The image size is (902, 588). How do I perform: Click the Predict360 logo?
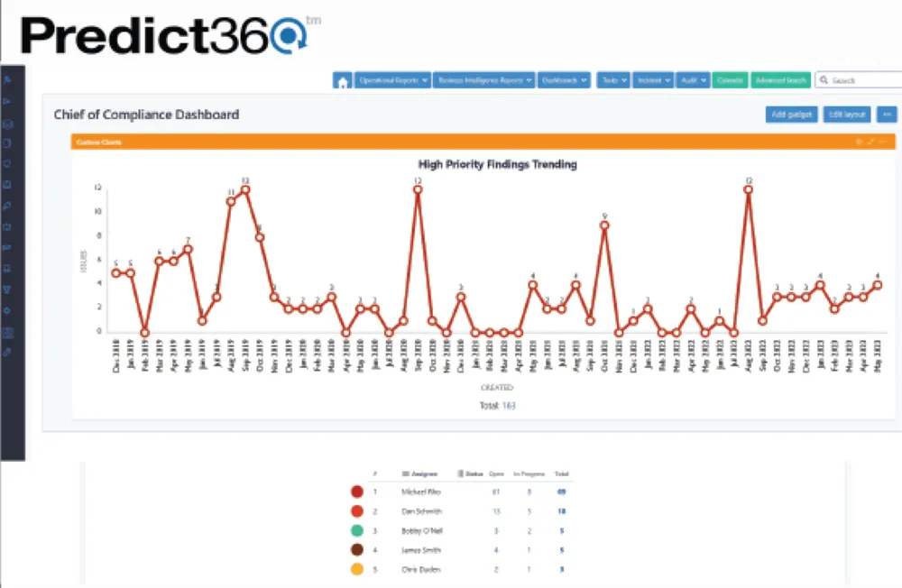pos(170,36)
